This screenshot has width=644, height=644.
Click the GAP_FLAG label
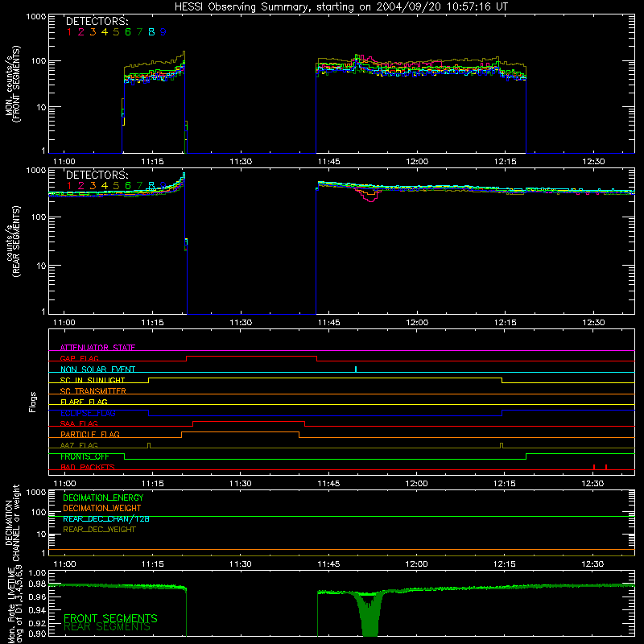click(x=79, y=358)
